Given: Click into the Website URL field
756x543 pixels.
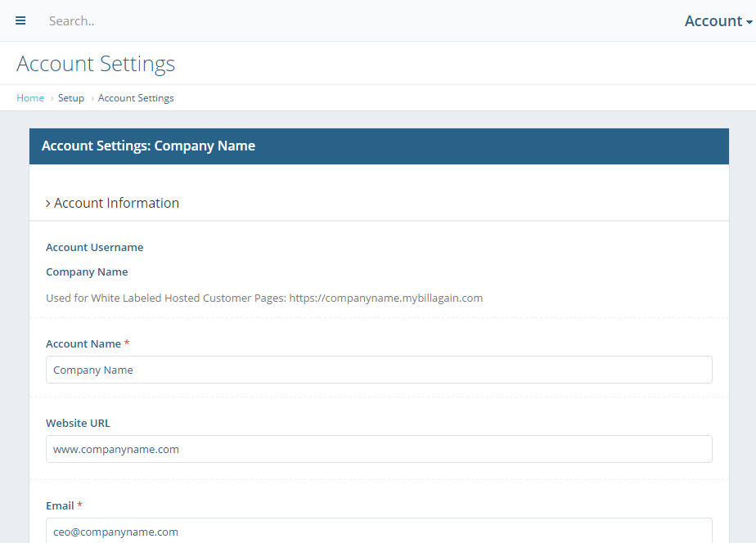Looking at the screenshot, I should [x=379, y=449].
